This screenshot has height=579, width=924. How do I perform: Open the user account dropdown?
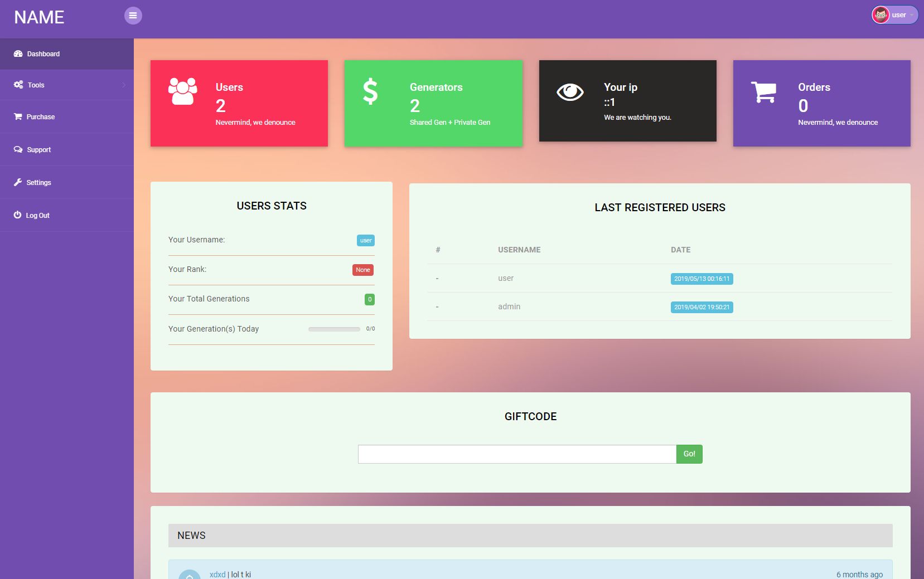(895, 15)
